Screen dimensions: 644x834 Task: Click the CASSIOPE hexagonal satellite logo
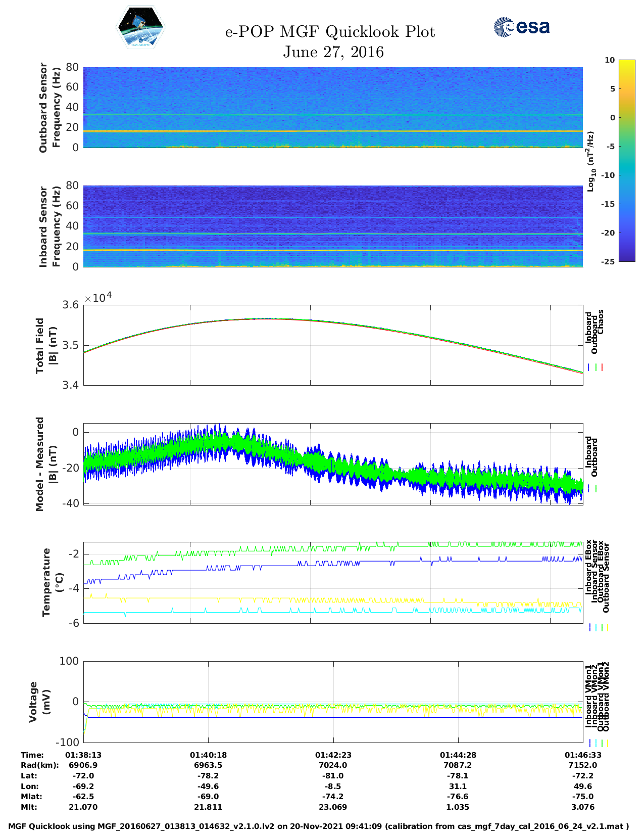click(141, 27)
